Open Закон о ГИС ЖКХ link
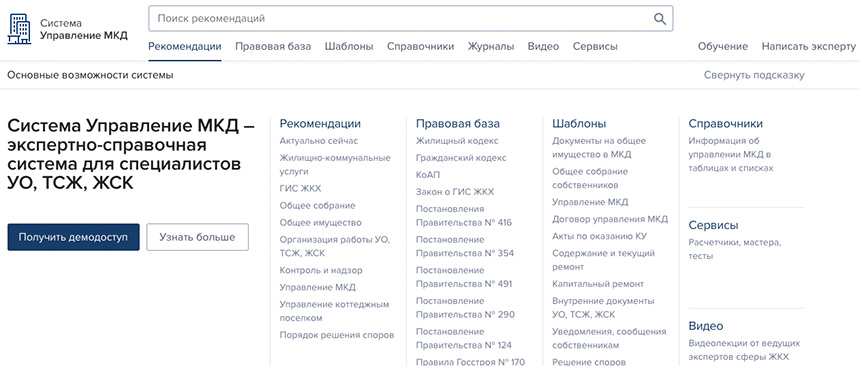This screenshot has width=860, height=370. pyautogui.click(x=455, y=192)
